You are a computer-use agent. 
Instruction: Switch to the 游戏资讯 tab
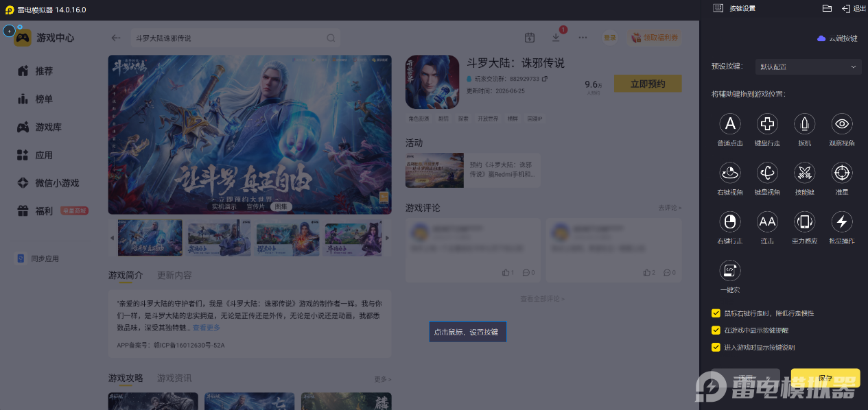coord(174,378)
